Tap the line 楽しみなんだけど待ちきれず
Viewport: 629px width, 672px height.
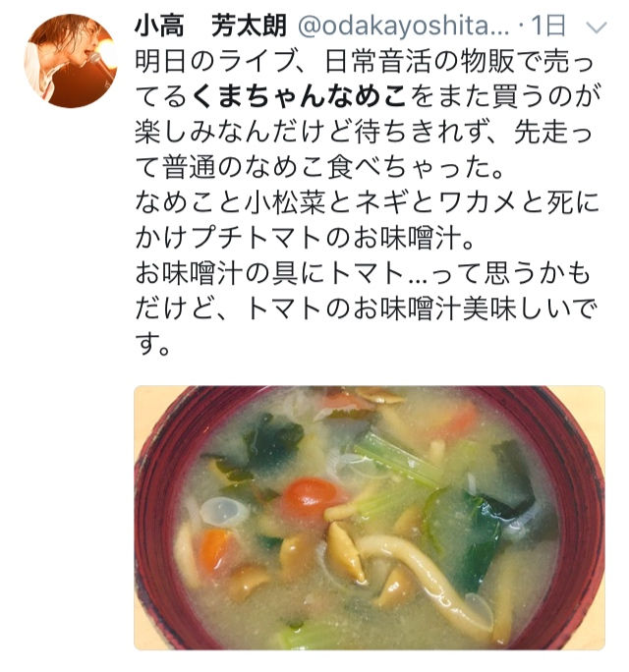click(364, 132)
